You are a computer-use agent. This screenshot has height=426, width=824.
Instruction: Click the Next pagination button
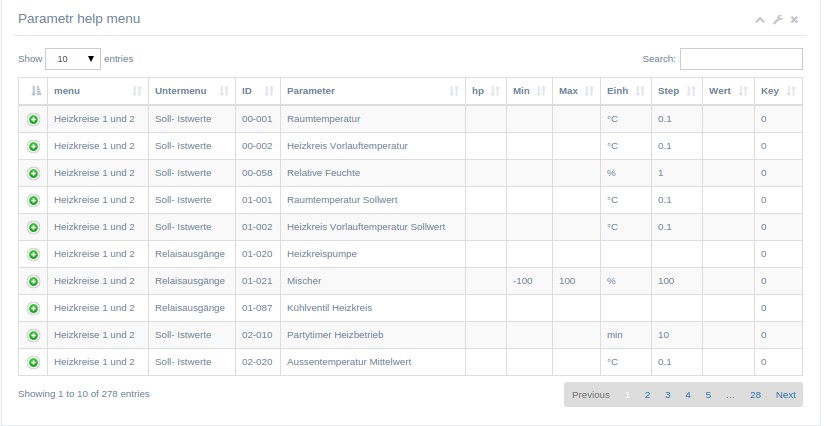click(x=786, y=395)
